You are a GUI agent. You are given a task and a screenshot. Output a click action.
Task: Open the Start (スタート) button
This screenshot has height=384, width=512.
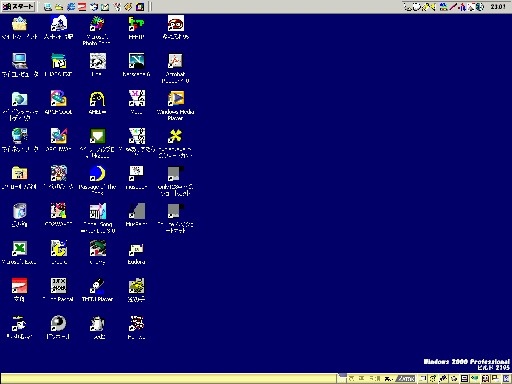pyautogui.click(x=18, y=7)
